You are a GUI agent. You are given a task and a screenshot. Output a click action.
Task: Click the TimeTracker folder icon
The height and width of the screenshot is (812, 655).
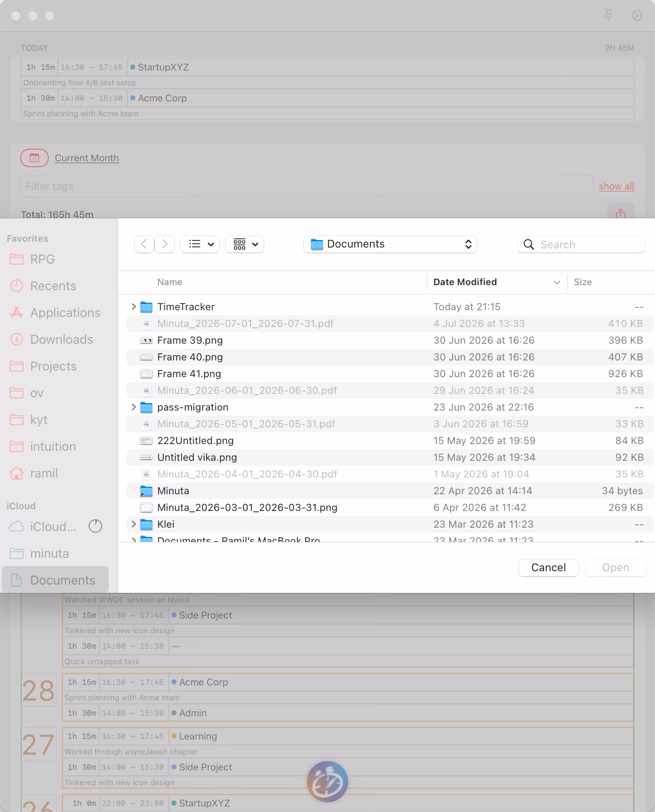click(146, 307)
